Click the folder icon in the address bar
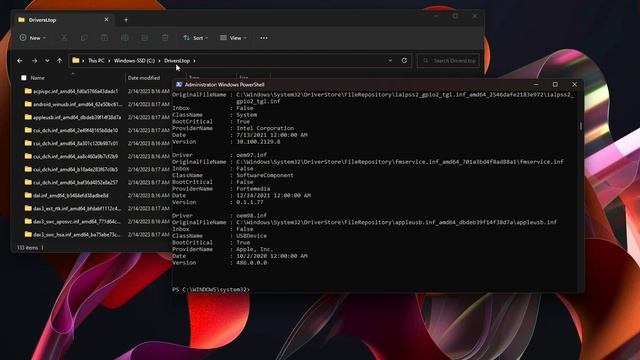Viewport: 640px width, 360px height. point(76,60)
